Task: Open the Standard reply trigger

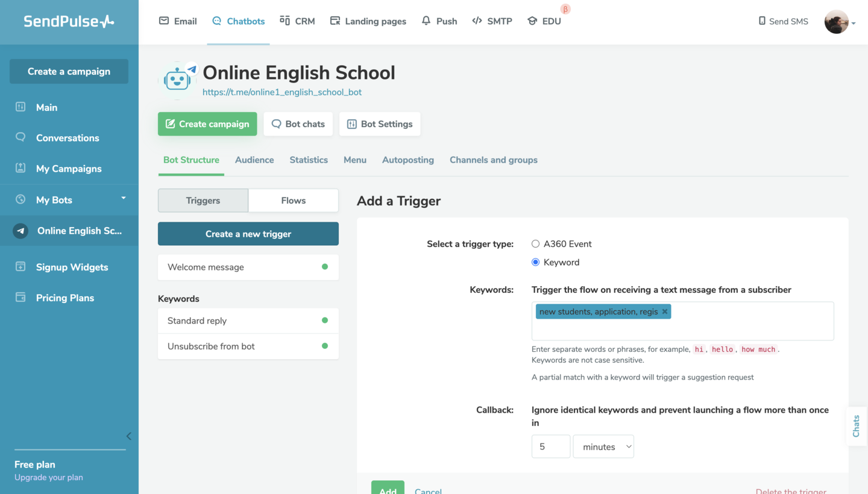Action: (x=248, y=320)
